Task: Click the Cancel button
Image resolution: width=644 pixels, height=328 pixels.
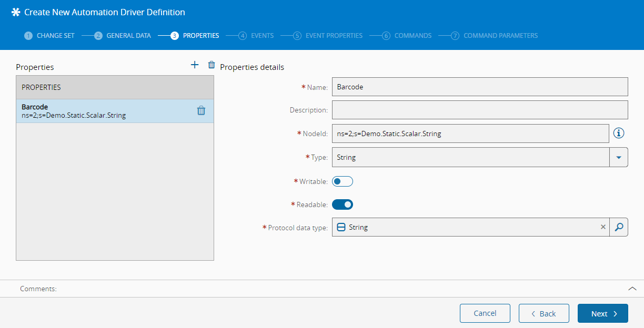Action: 485,313
